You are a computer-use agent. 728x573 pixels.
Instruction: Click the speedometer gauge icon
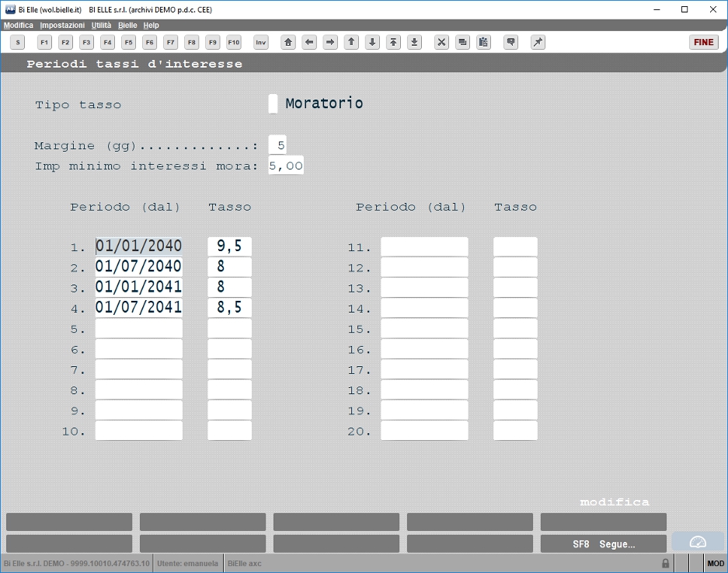(698, 542)
